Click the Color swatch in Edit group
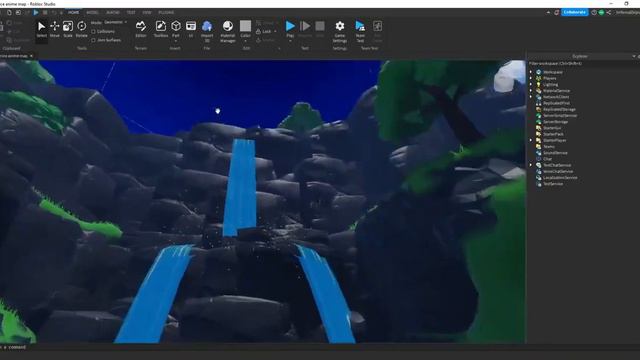This screenshot has height=360, width=640. point(245,26)
